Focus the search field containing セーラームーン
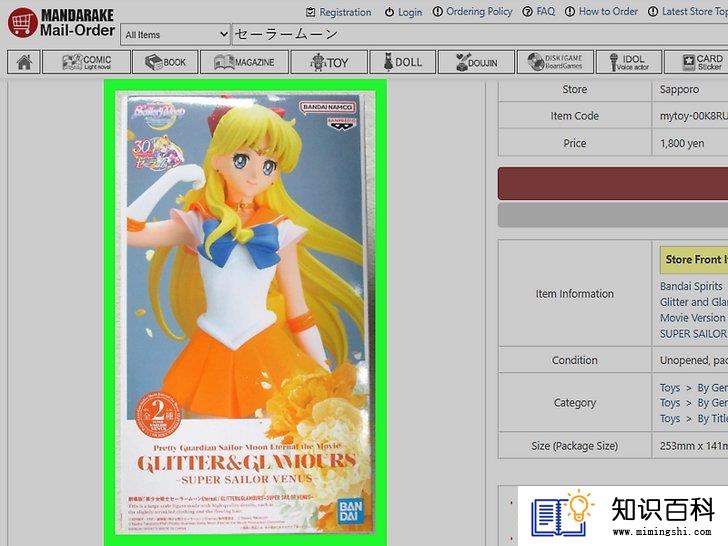Image resolution: width=728 pixels, height=546 pixels. click(x=480, y=34)
